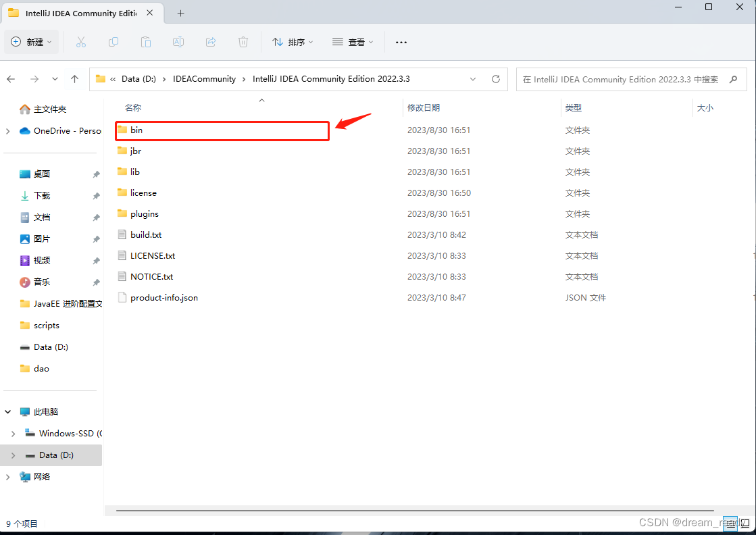Viewport: 756px width, 535px height.
Task: Unpin 桌面 via its pin icon
Action: 96,174
